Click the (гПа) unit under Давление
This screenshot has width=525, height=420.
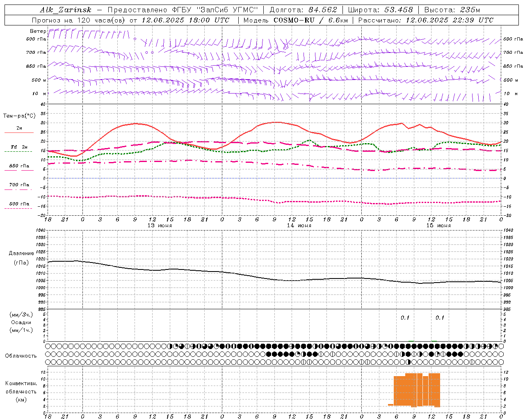[21, 263]
